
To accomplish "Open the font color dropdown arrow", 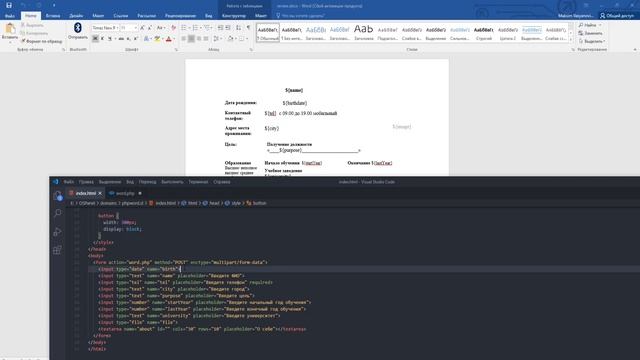I will point(174,38).
